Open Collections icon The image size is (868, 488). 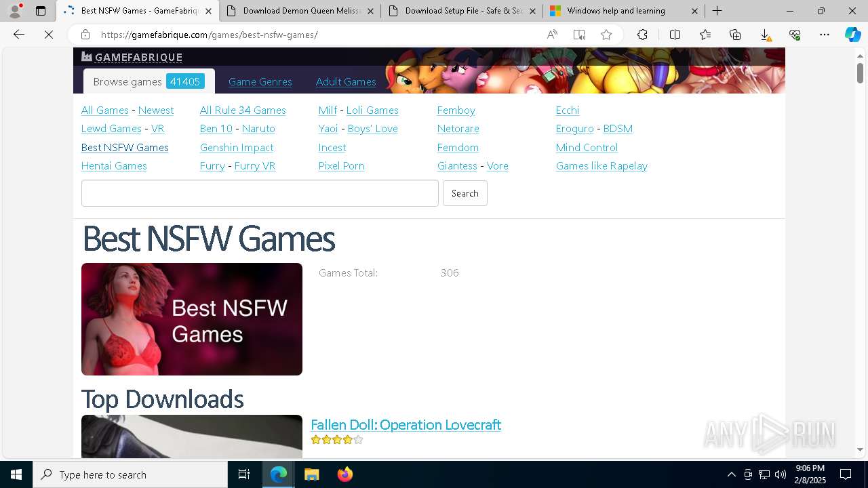735,35
